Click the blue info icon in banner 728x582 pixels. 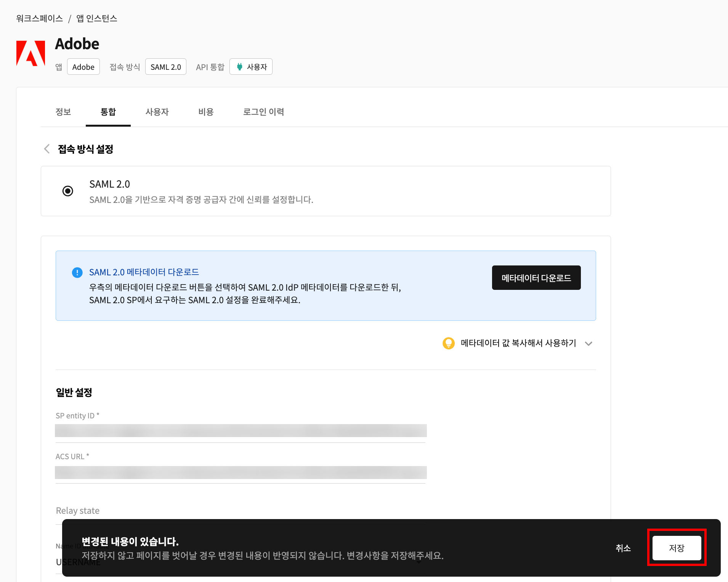click(77, 272)
